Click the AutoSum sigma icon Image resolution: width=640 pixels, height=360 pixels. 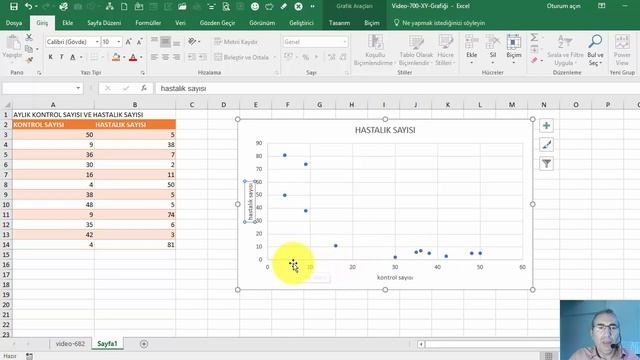point(534,38)
